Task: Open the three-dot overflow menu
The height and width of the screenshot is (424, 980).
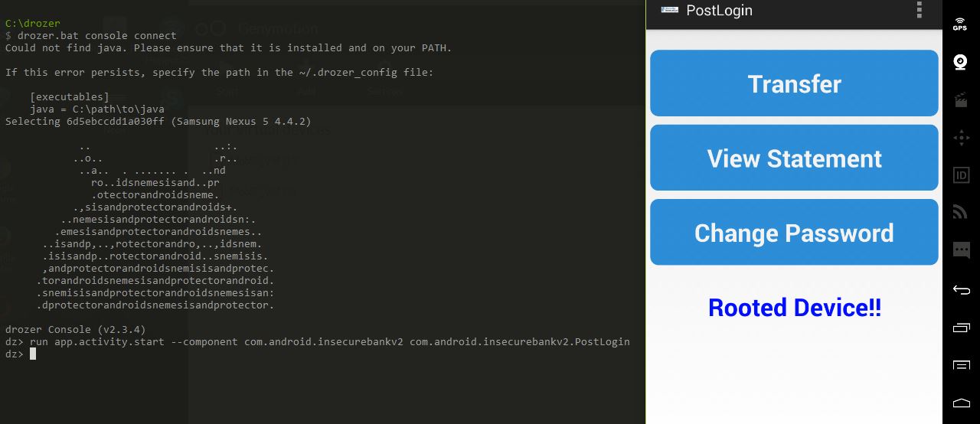Action: coord(919,10)
